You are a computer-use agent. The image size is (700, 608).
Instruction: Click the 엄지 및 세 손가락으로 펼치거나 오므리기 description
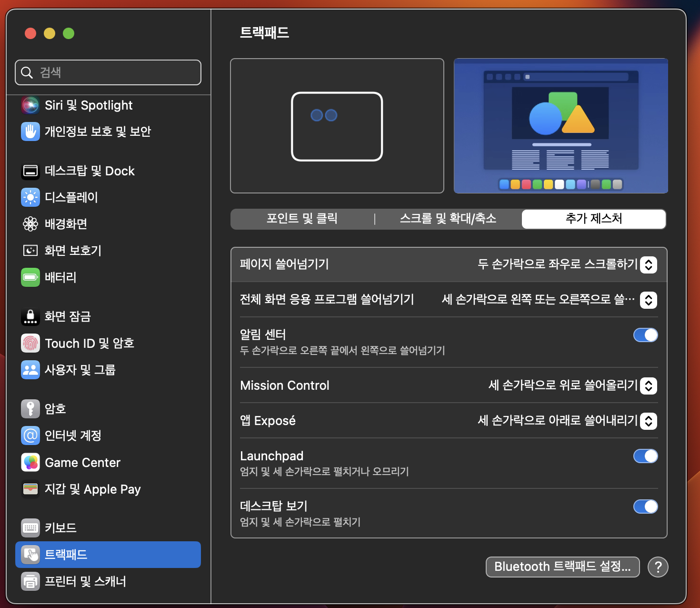[x=324, y=472]
